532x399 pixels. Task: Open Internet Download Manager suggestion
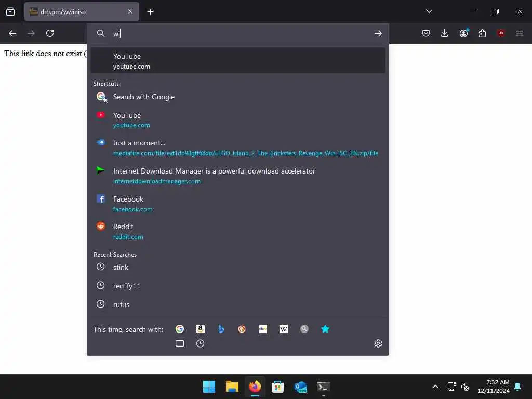click(238, 176)
